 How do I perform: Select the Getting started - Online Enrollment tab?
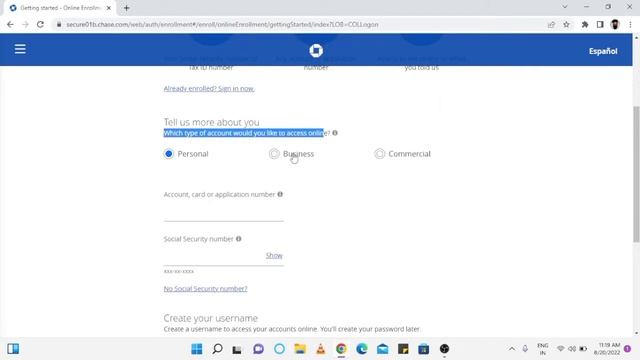coord(58,8)
